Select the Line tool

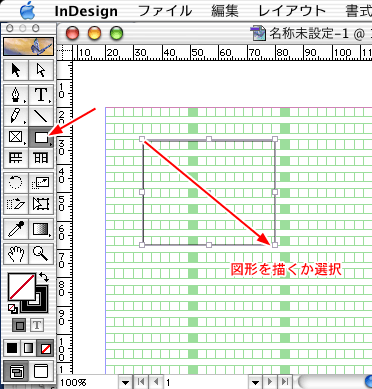pos(41,116)
